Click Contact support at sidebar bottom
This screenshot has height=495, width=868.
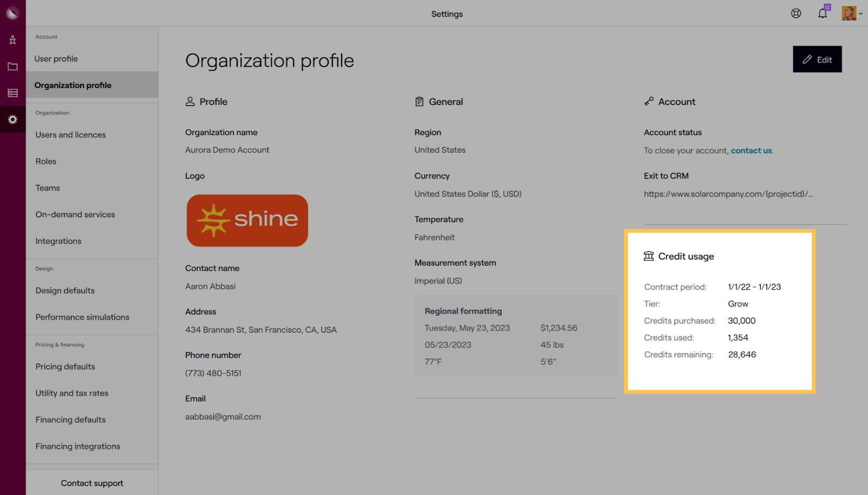click(92, 483)
